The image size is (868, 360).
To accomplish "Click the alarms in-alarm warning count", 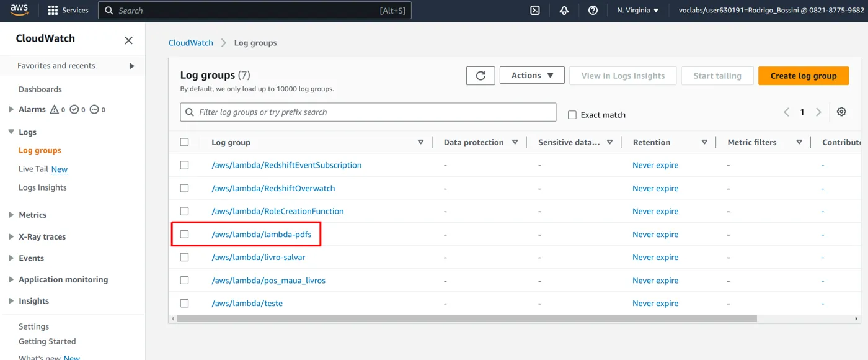I will 57,110.
